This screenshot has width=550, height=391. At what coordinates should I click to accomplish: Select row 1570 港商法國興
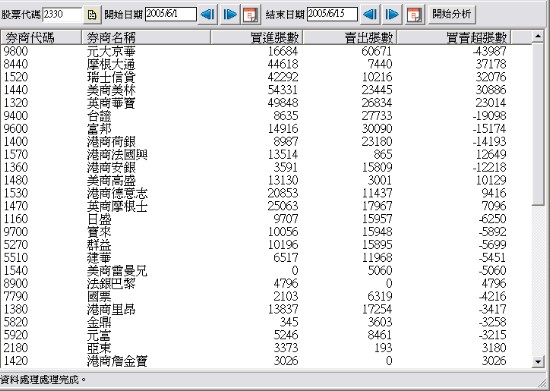(266, 154)
